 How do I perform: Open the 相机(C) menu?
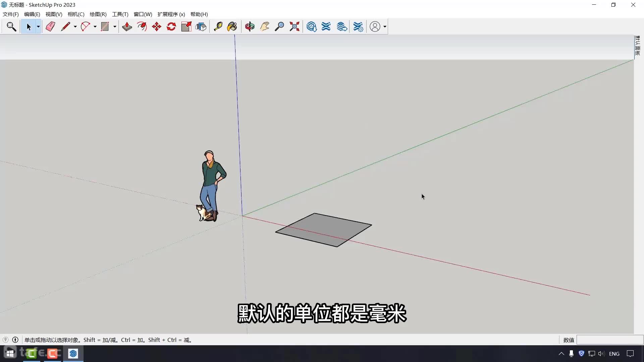tap(76, 14)
